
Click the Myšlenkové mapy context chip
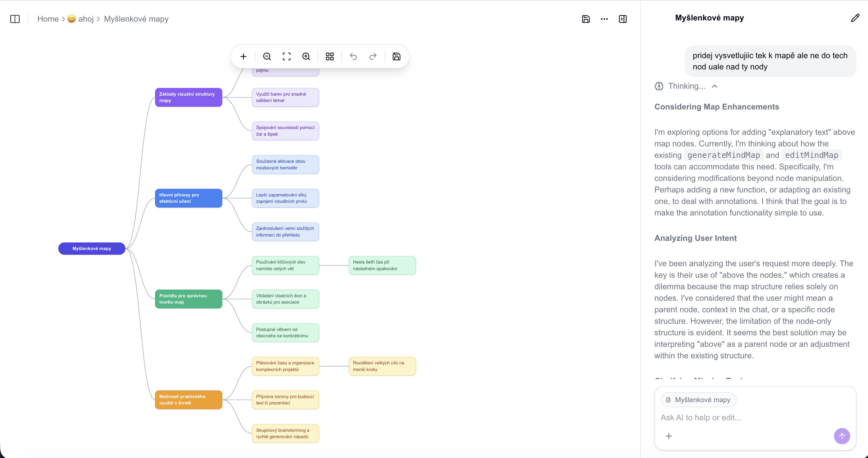pyautogui.click(x=698, y=400)
